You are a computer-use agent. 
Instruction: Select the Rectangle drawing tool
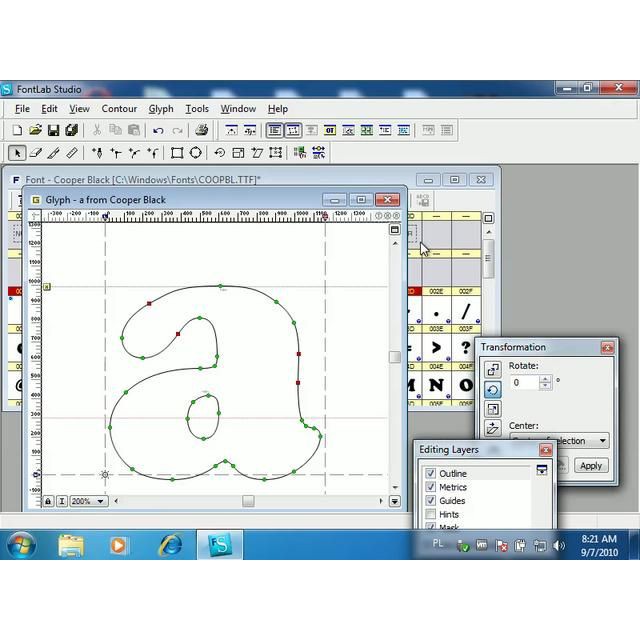coord(177,153)
